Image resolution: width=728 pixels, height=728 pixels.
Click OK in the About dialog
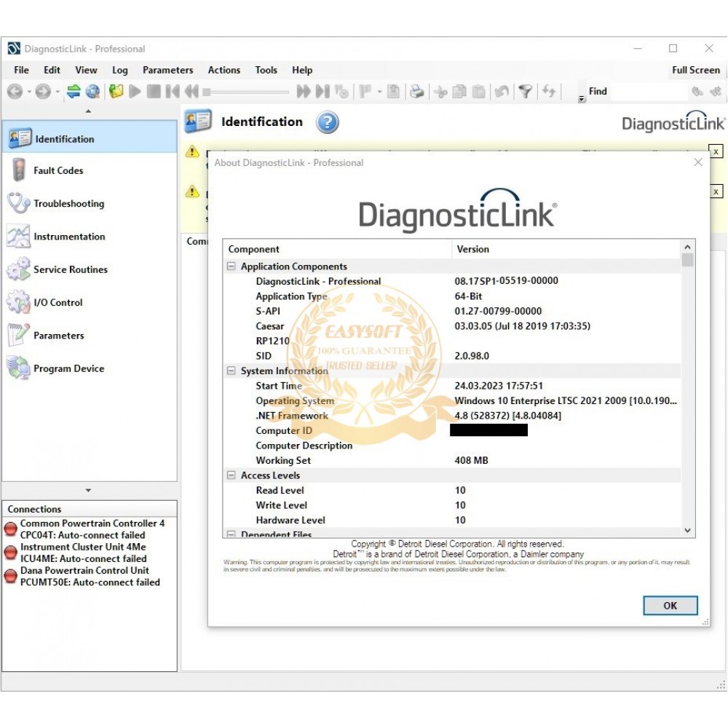(x=670, y=606)
